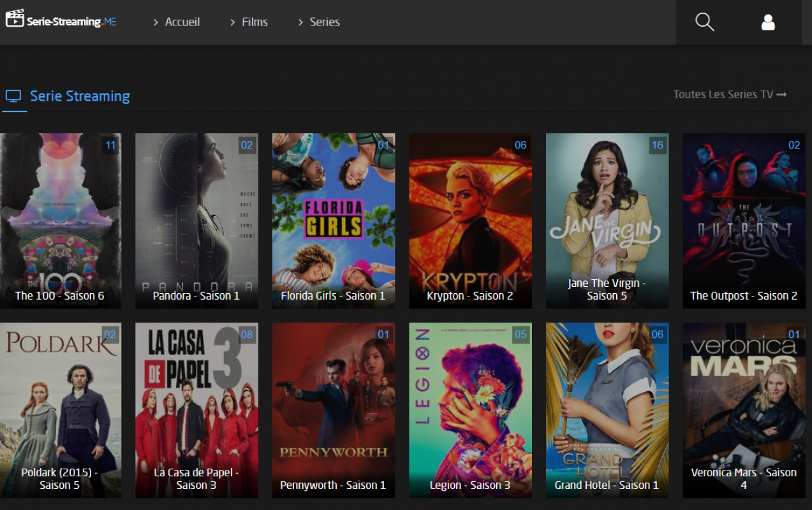812x510 pixels.
Task: Open the user account icon
Action: 768,22
